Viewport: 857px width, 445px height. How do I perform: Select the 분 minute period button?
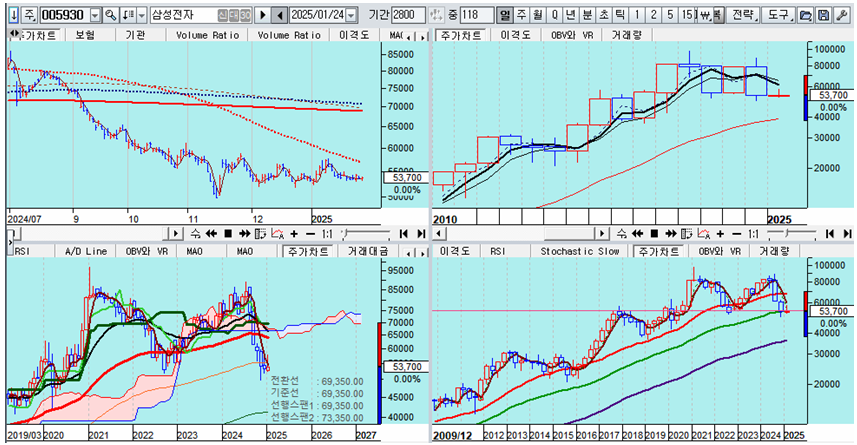pyautogui.click(x=587, y=15)
